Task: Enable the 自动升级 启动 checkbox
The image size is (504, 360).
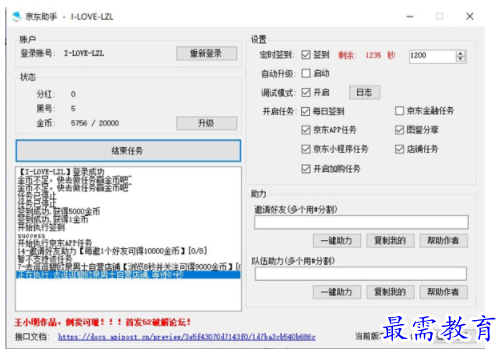Action: [306, 73]
